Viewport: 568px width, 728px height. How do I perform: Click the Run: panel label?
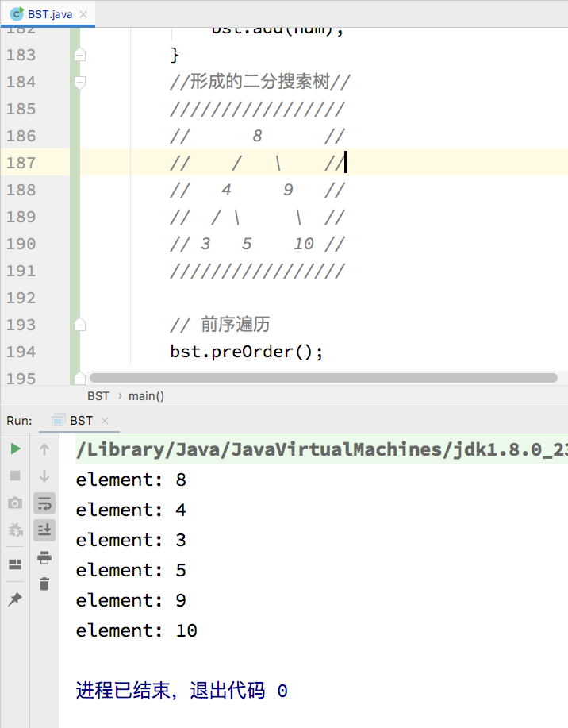click(x=20, y=421)
